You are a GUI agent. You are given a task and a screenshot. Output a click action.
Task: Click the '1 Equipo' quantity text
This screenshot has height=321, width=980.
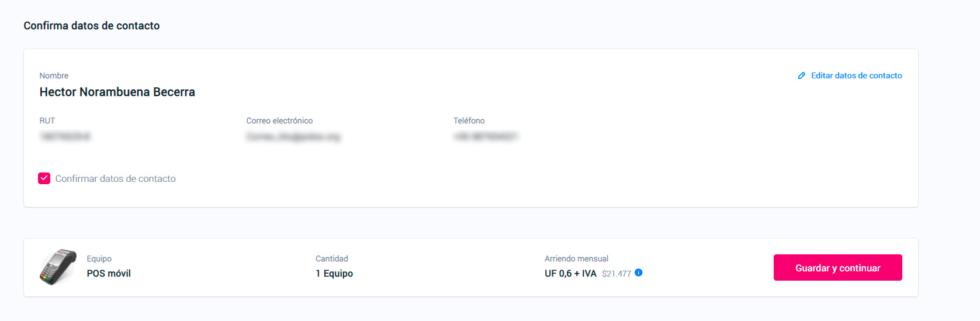coord(334,274)
